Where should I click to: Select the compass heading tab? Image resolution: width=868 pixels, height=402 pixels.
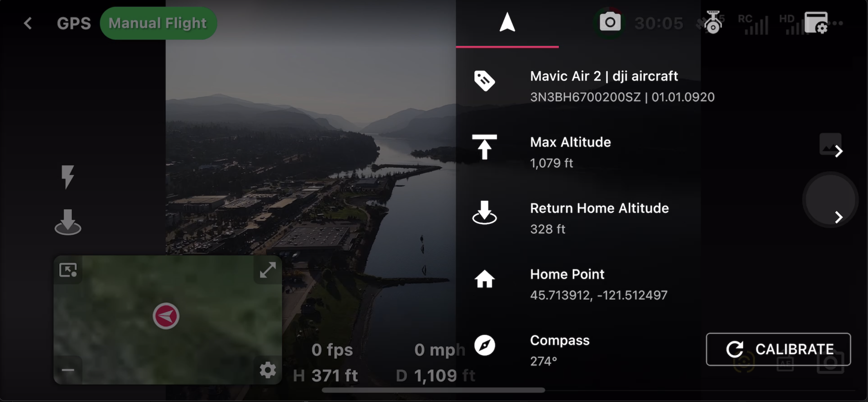tap(507, 23)
